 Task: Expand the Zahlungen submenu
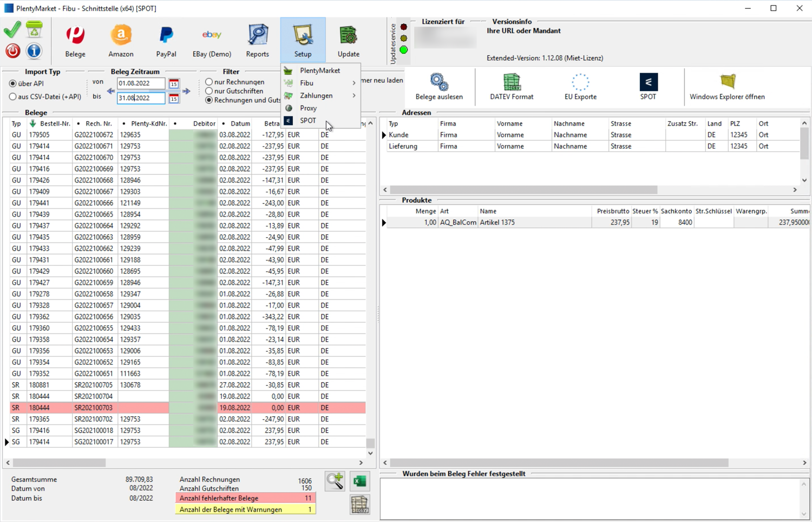coord(320,96)
